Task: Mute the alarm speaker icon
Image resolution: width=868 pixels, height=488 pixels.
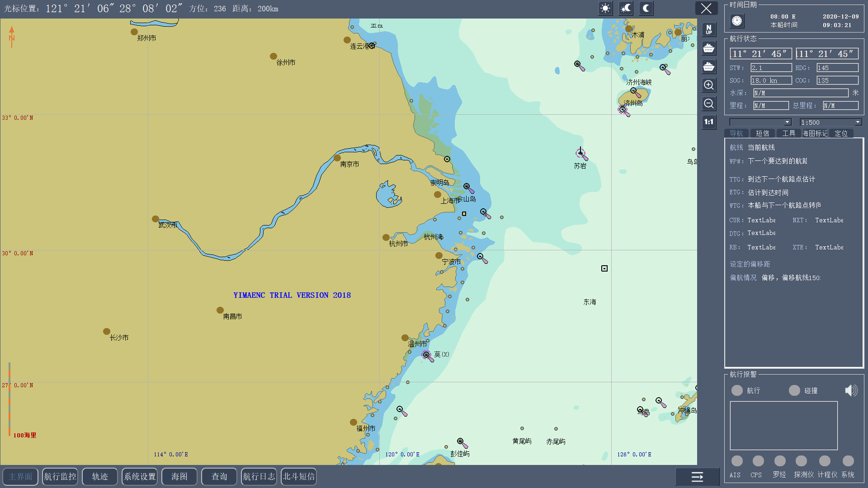Action: 851,390
